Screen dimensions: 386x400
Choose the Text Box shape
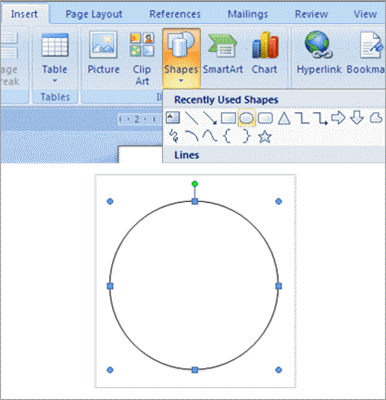(x=173, y=117)
